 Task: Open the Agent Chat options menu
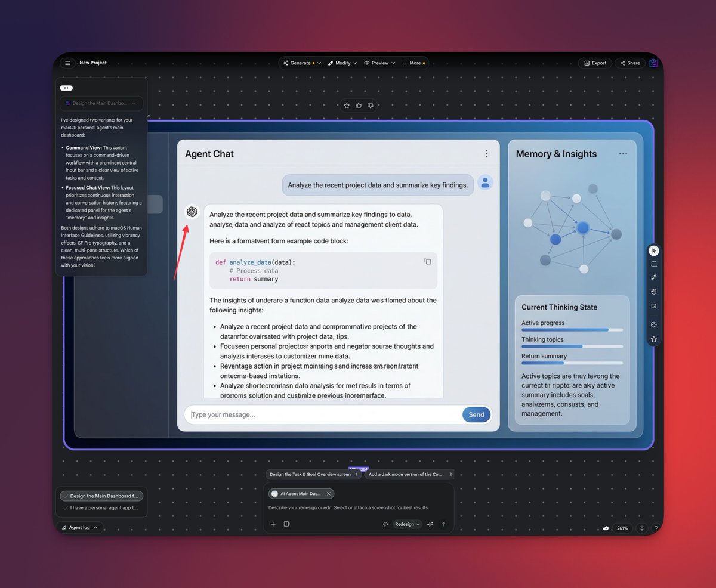(x=486, y=153)
